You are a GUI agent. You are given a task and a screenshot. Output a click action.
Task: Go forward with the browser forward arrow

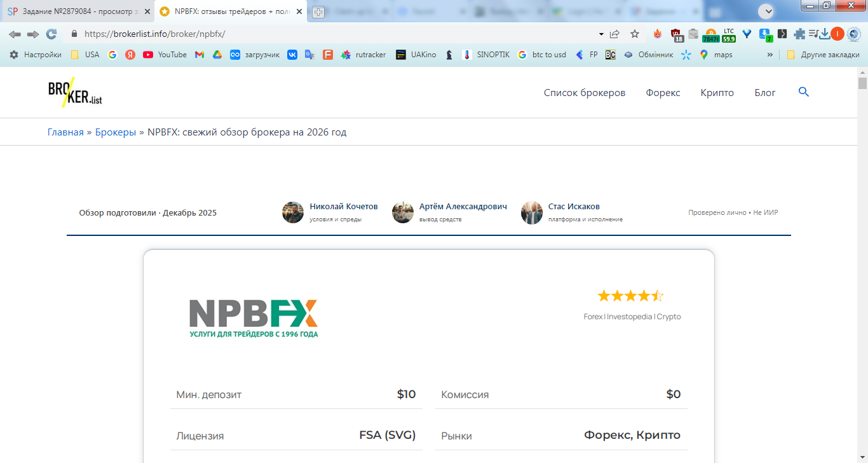point(33,34)
